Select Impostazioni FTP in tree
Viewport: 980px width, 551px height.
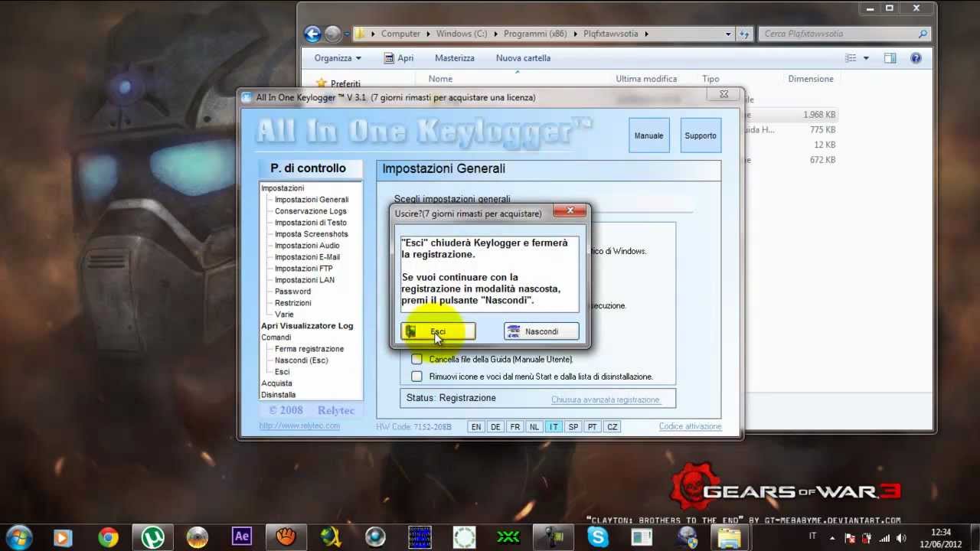click(x=304, y=269)
